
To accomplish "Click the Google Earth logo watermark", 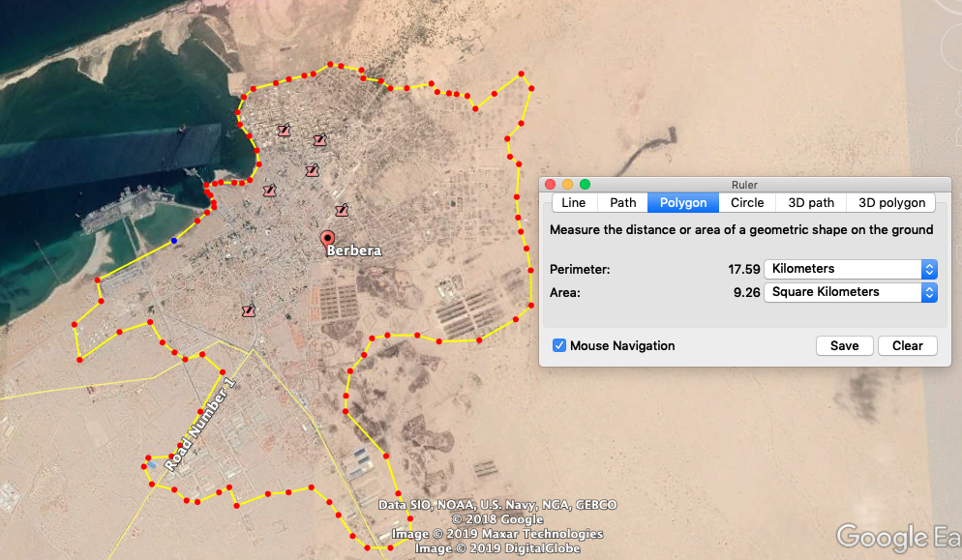I will click(898, 537).
